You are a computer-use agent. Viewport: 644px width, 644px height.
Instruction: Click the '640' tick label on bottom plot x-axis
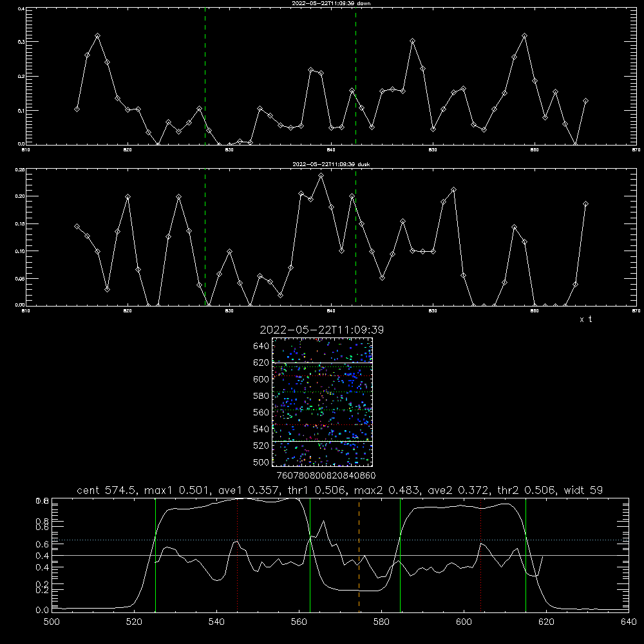click(629, 622)
